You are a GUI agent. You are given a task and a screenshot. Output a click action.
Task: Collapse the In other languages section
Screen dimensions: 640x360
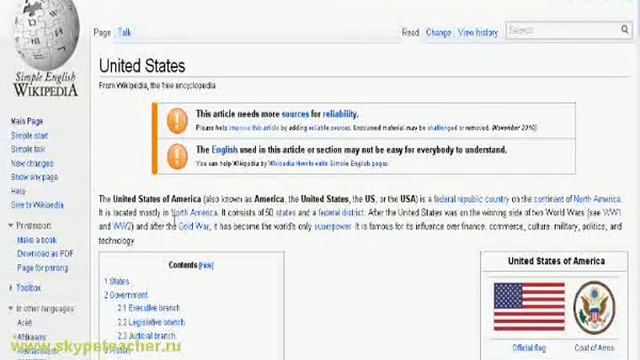(x=41, y=309)
